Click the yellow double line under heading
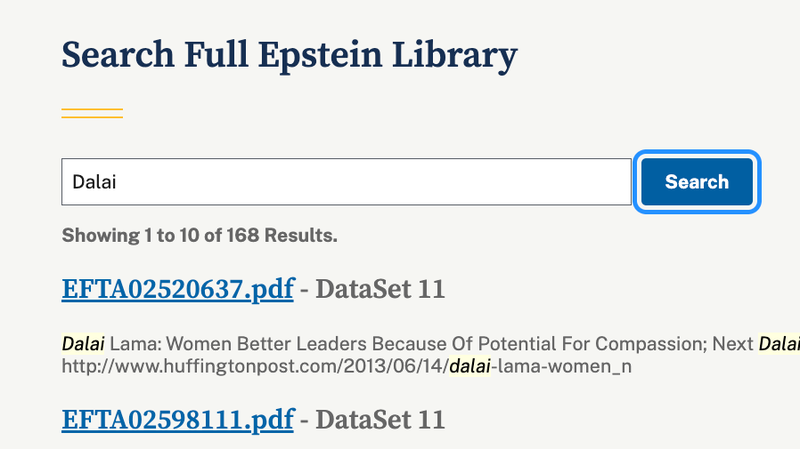Viewport: 800px width, 449px height. click(x=92, y=112)
